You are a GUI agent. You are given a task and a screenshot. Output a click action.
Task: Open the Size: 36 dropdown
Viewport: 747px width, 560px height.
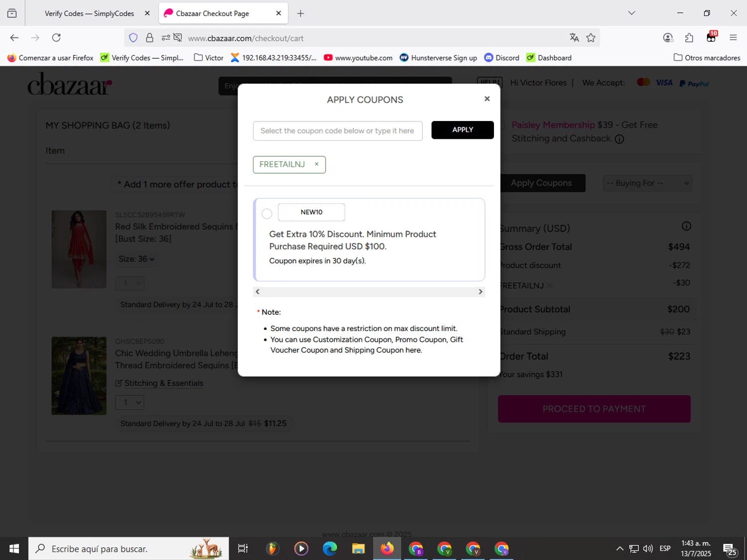pyautogui.click(x=136, y=259)
